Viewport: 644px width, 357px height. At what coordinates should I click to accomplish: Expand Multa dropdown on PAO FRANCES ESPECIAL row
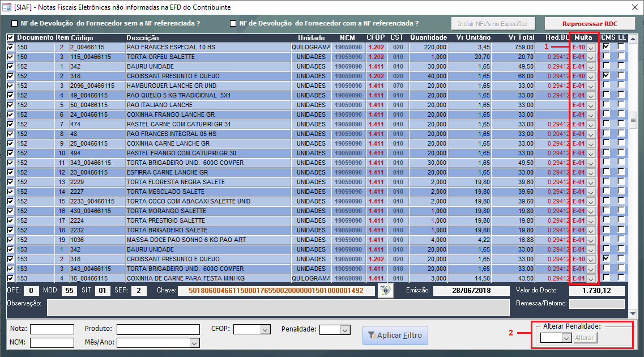[x=591, y=48]
